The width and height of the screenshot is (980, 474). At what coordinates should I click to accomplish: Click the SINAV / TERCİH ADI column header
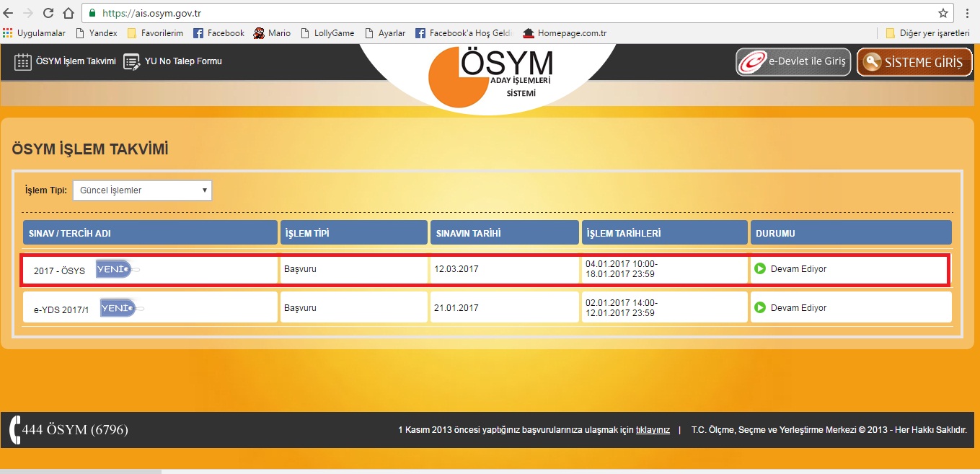tap(150, 233)
